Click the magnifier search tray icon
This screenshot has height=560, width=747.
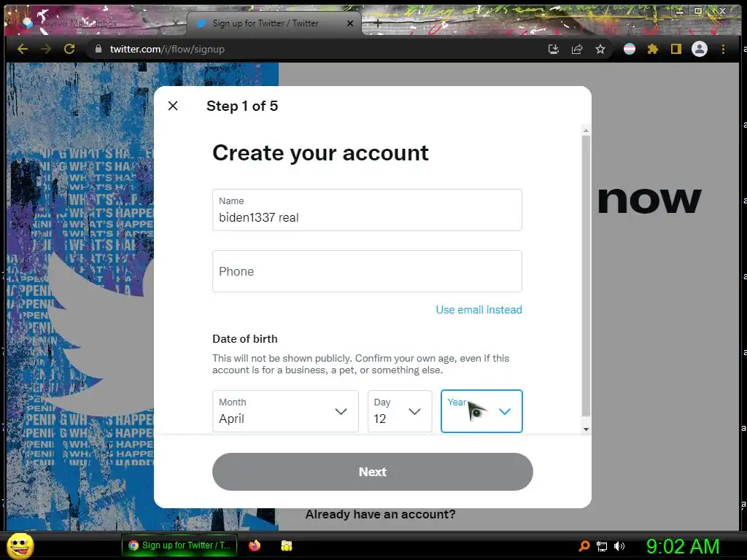pyautogui.click(x=584, y=545)
